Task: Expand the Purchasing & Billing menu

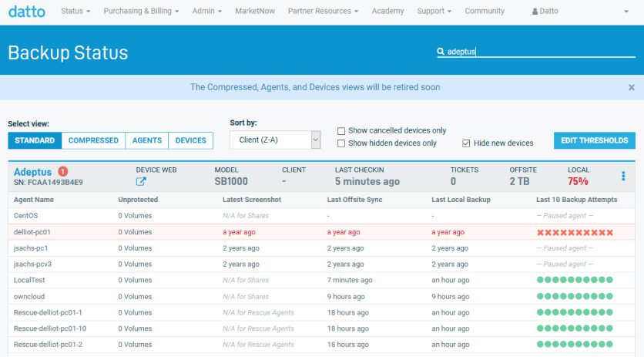Action: (x=141, y=11)
